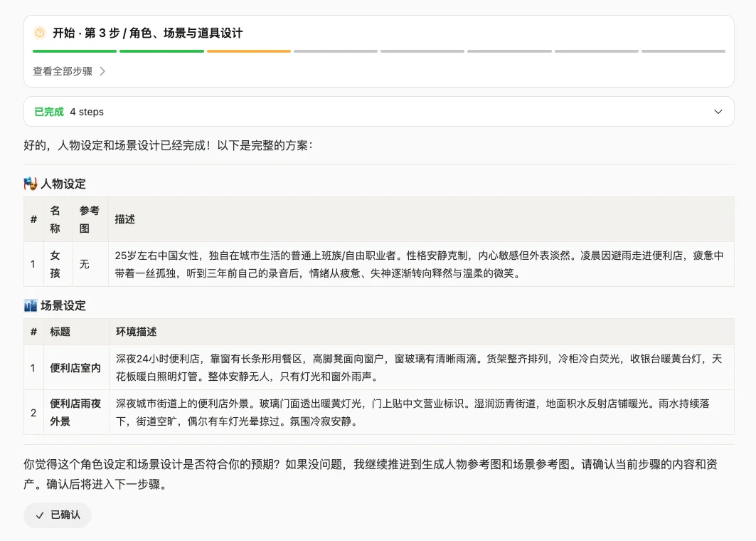Viewport: 756px width, 541px height.
Task: Click the checkmark icon in 已确认
Action: [40, 515]
